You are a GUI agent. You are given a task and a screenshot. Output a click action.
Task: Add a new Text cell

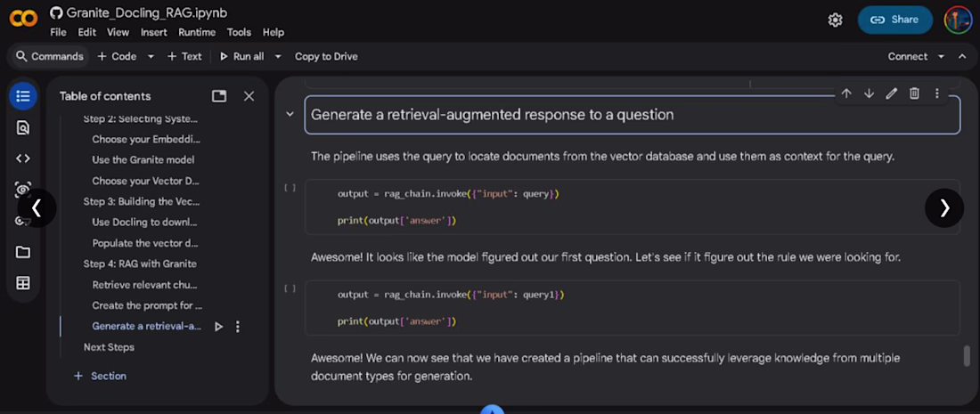(x=184, y=56)
